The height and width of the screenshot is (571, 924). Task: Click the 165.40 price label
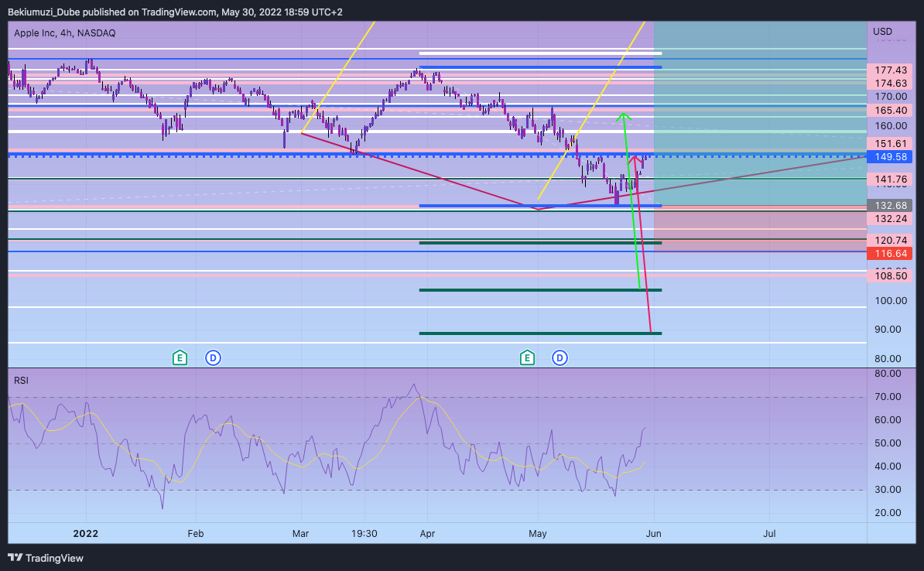[890, 110]
